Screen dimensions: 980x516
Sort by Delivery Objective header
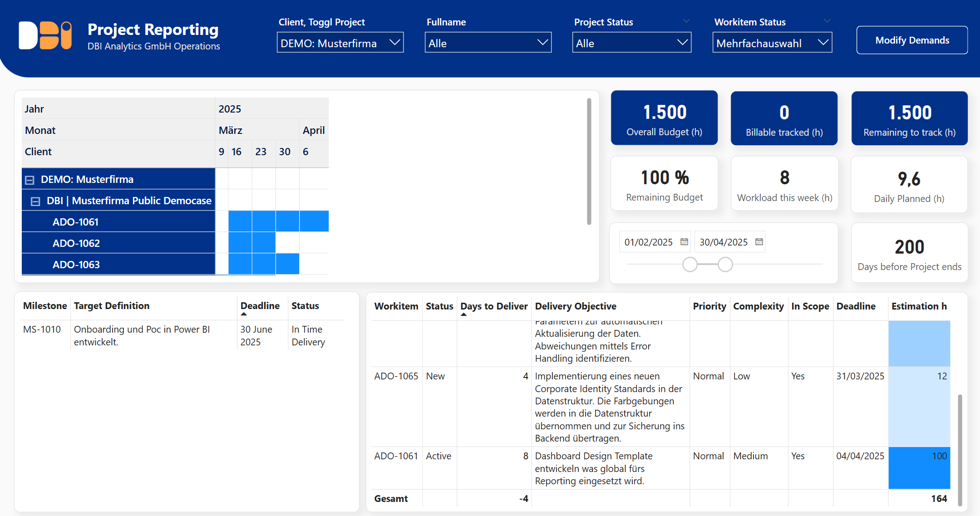tap(576, 306)
